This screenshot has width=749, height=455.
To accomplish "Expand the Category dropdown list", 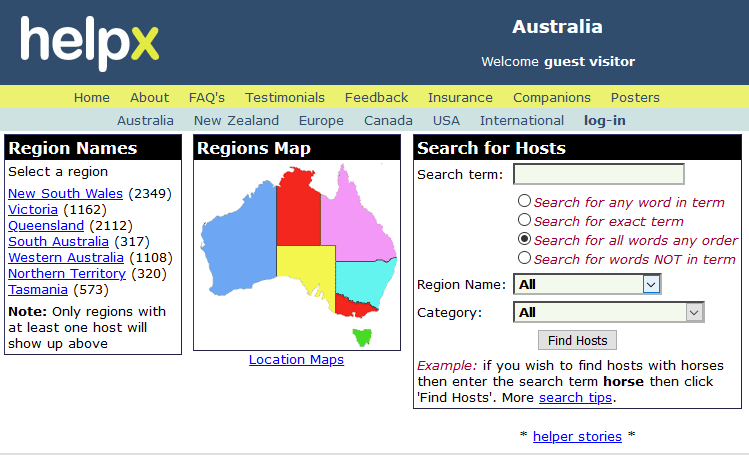I will [610, 312].
